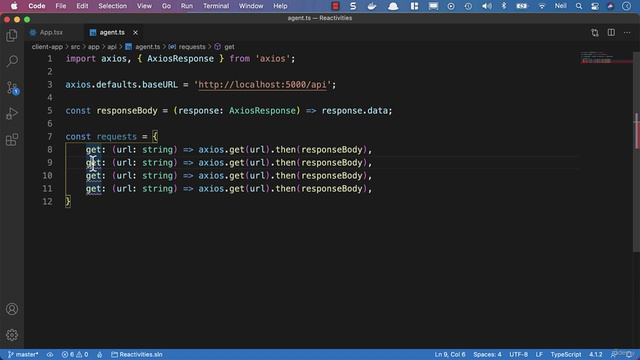Click TypeScript version 4.1.2
Image resolution: width=640 pixels, height=360 pixels.
[596, 354]
